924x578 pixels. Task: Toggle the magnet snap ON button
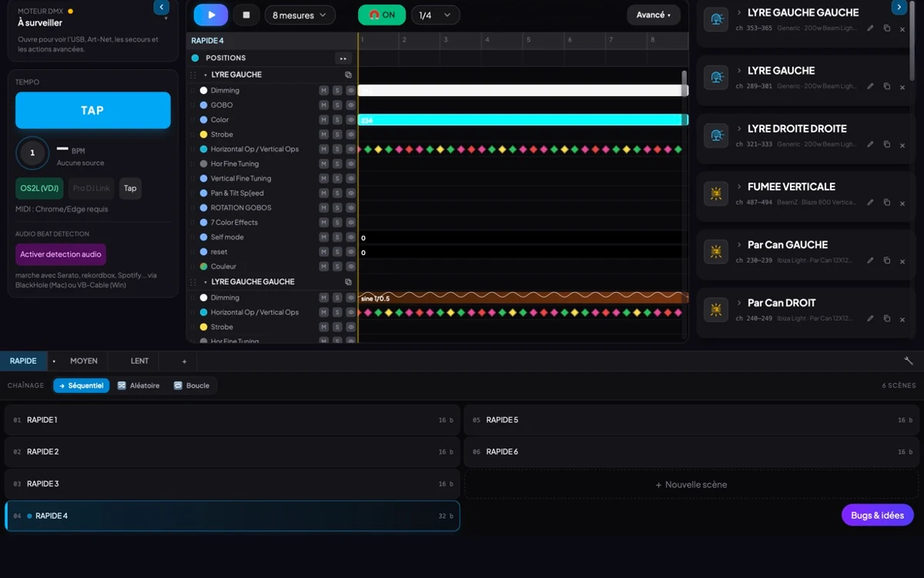click(x=382, y=15)
